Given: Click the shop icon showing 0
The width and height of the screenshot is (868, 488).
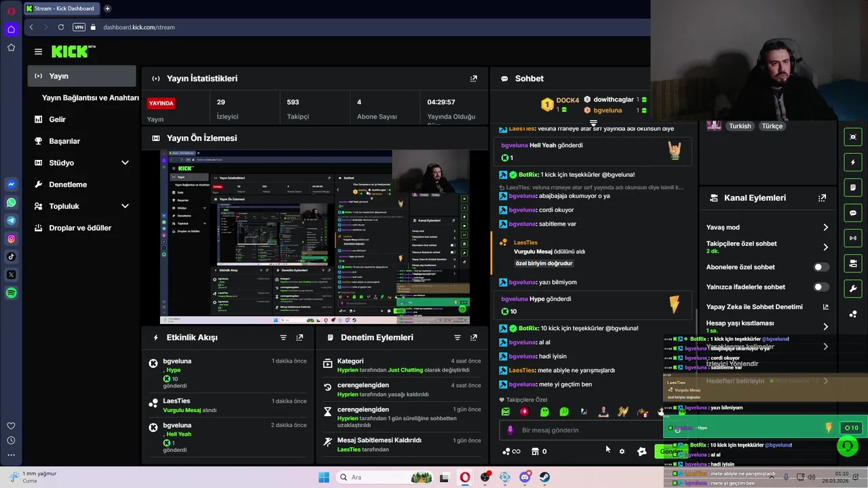Looking at the screenshot, I should point(539,451).
